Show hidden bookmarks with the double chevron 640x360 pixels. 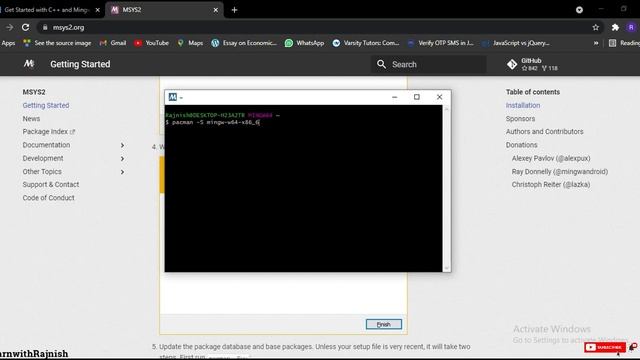(x=596, y=43)
